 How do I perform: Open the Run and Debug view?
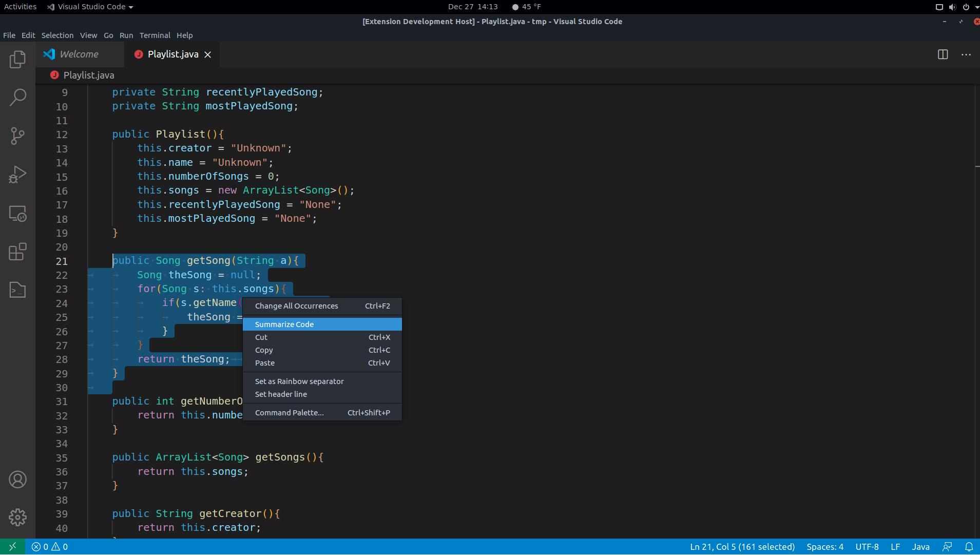point(17,175)
